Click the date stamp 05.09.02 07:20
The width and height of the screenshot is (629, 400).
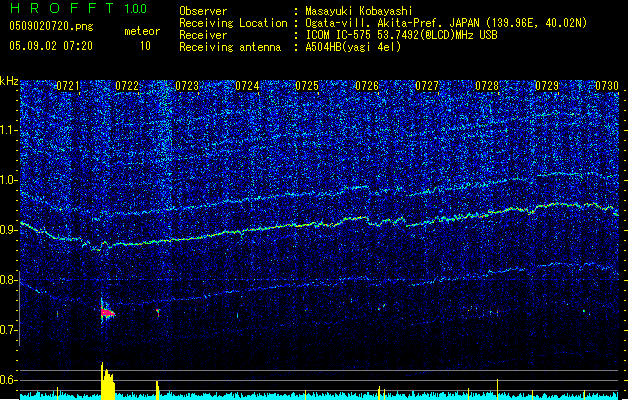(x=51, y=46)
